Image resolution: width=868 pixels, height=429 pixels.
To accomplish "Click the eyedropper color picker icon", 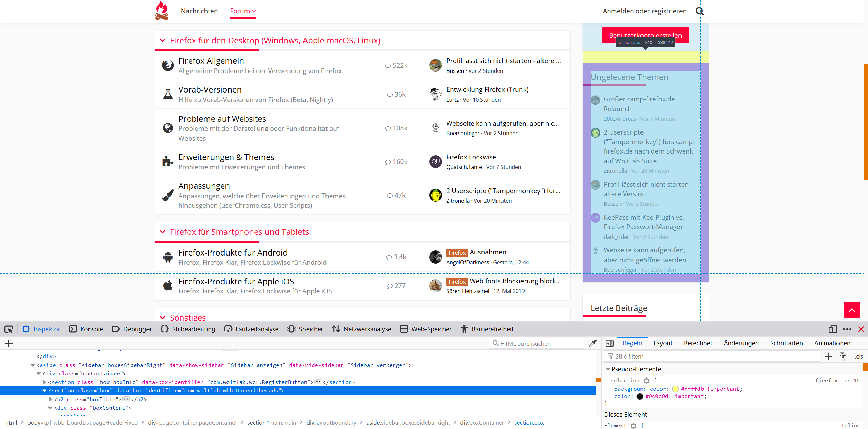I will [593, 343].
